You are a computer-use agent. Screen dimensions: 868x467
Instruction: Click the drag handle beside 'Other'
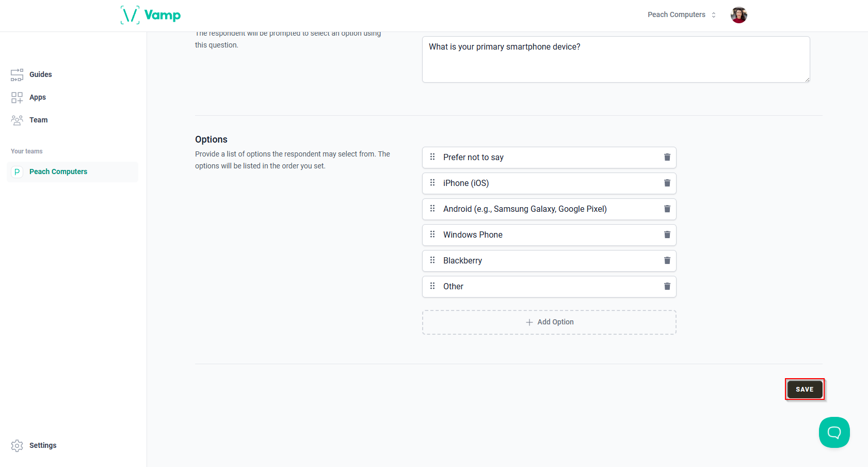(x=432, y=286)
